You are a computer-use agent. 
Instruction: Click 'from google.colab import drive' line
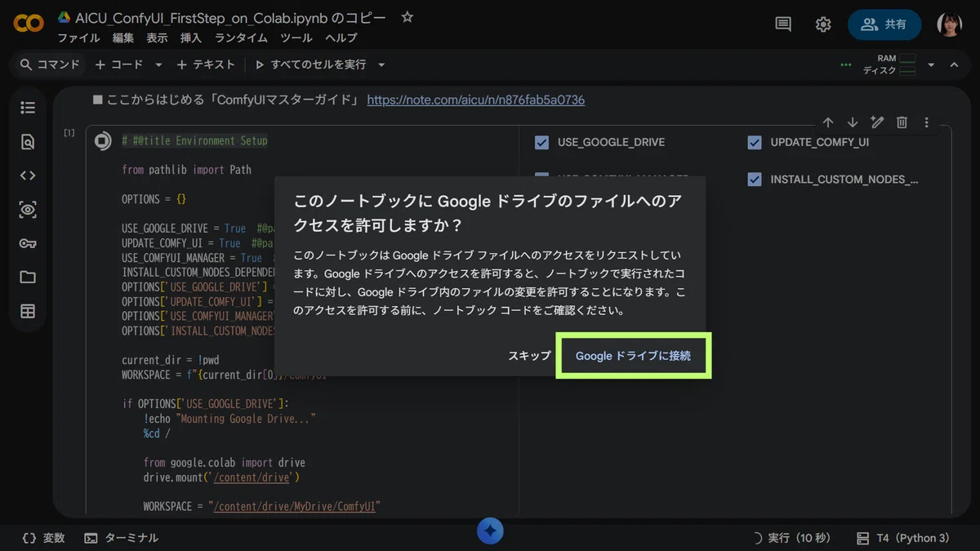[225, 463]
